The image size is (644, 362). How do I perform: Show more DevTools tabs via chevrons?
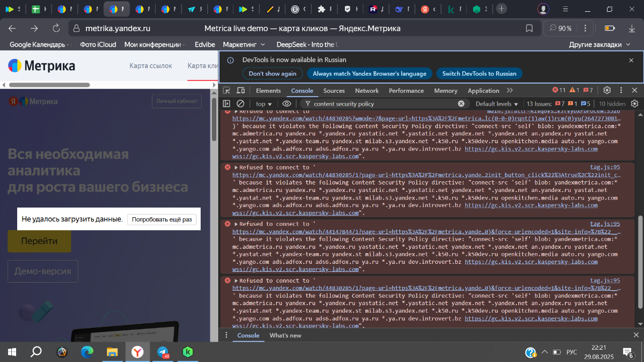[510, 91]
